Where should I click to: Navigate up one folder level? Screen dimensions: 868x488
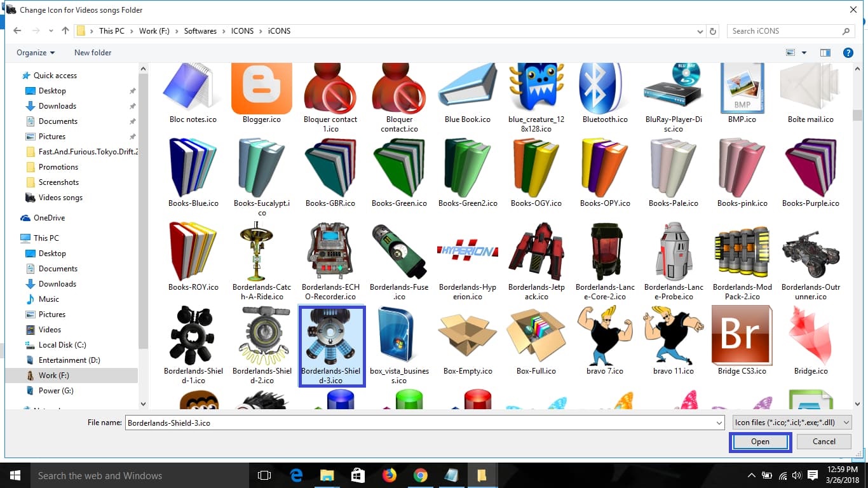(65, 30)
